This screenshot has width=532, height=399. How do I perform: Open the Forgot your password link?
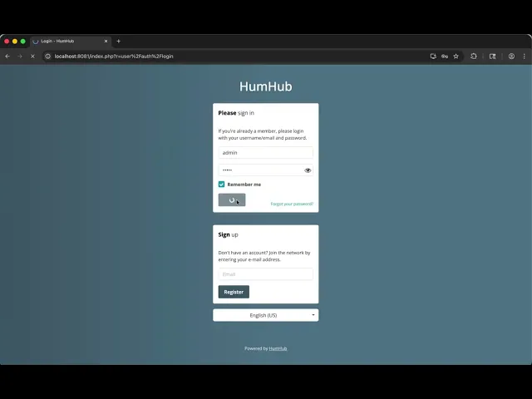[292, 204]
